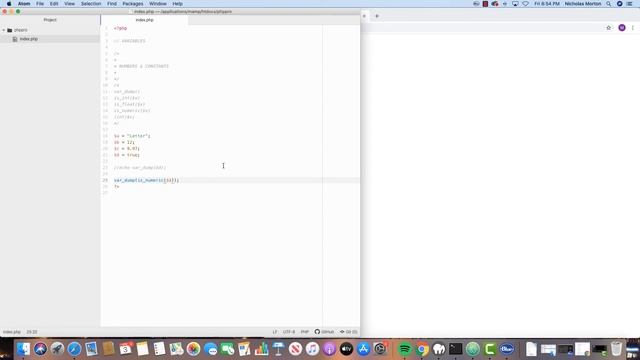This screenshot has height=360, width=640.
Task: Open News from the dock
Action: (296, 349)
